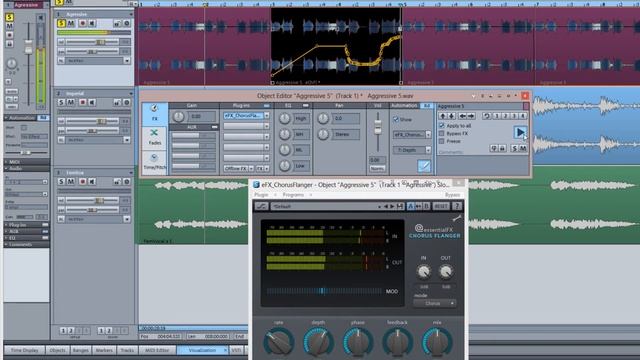Open ChorusFlanger mode Chorus dropdown
640x360 pixels.
pyautogui.click(x=434, y=303)
